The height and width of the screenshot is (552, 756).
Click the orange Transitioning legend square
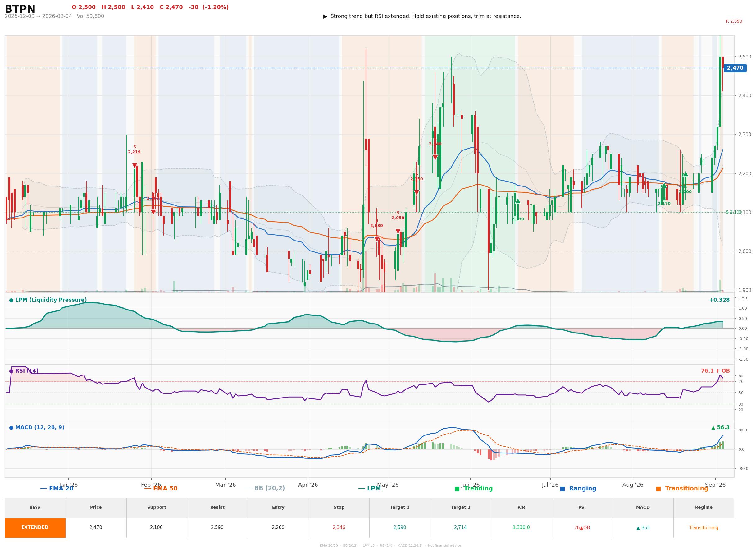click(658, 489)
